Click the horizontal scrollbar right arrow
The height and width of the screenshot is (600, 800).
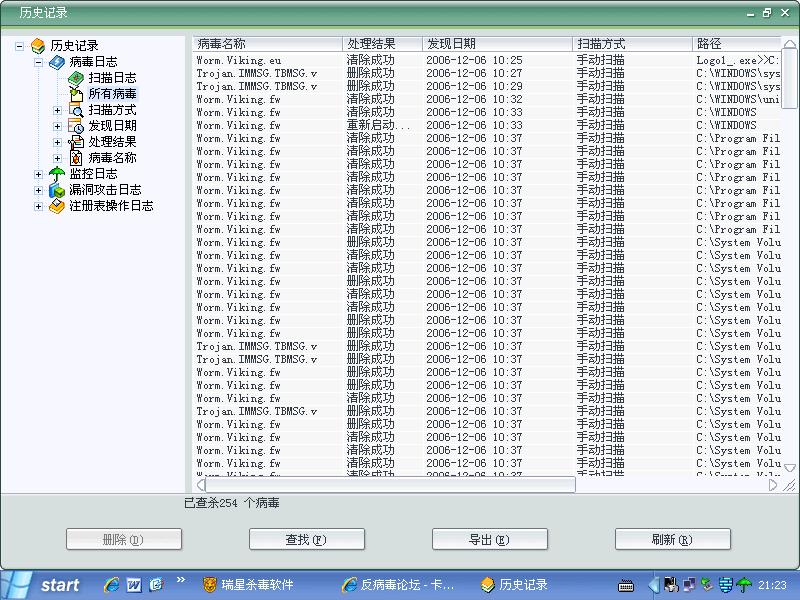[x=773, y=485]
